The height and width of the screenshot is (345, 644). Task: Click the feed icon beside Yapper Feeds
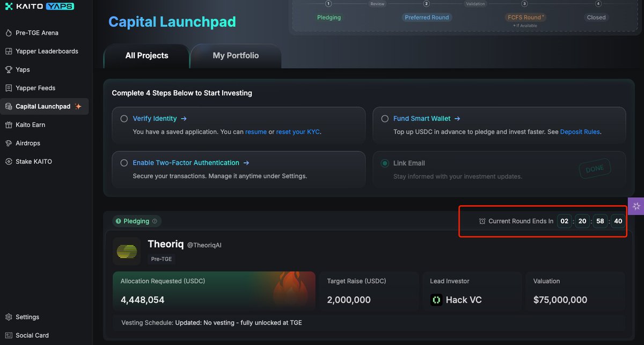pyautogui.click(x=8, y=88)
